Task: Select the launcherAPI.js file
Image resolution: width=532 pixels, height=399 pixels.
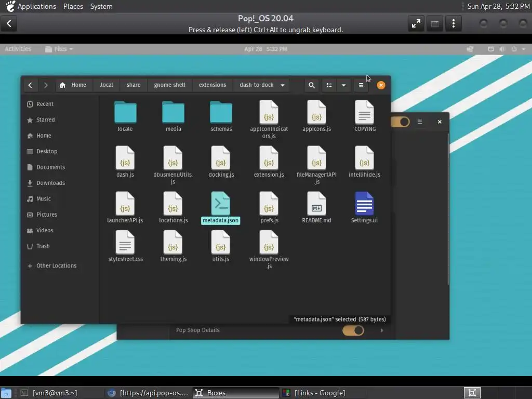Action: click(125, 208)
